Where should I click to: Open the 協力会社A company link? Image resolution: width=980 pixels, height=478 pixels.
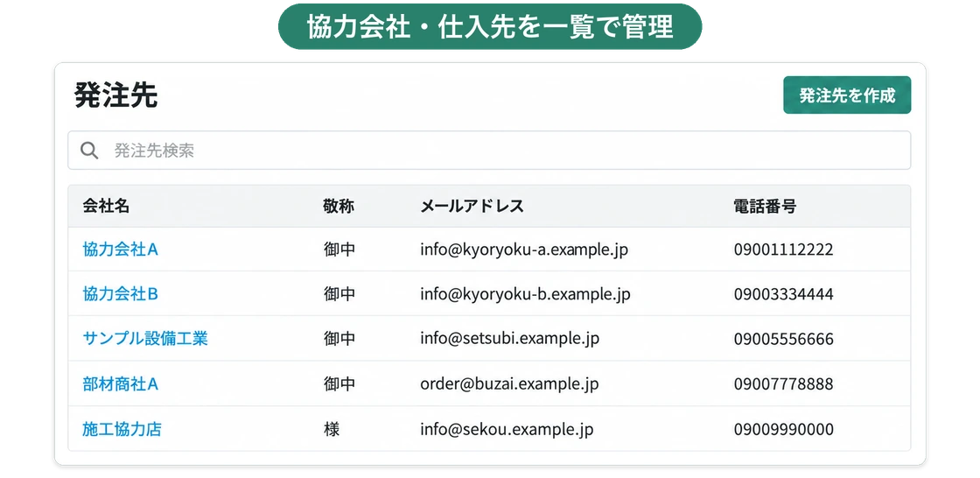pos(120,249)
